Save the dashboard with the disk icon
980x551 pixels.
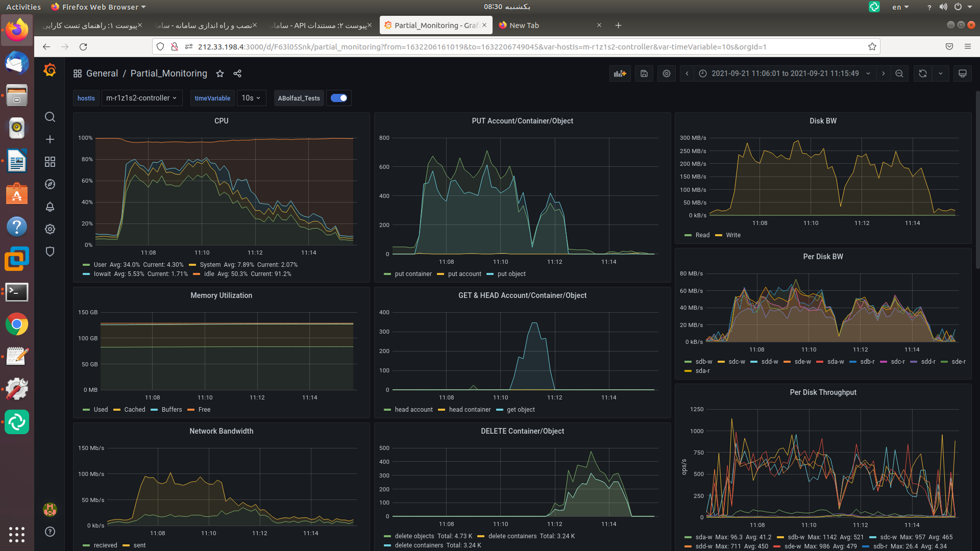tap(644, 73)
